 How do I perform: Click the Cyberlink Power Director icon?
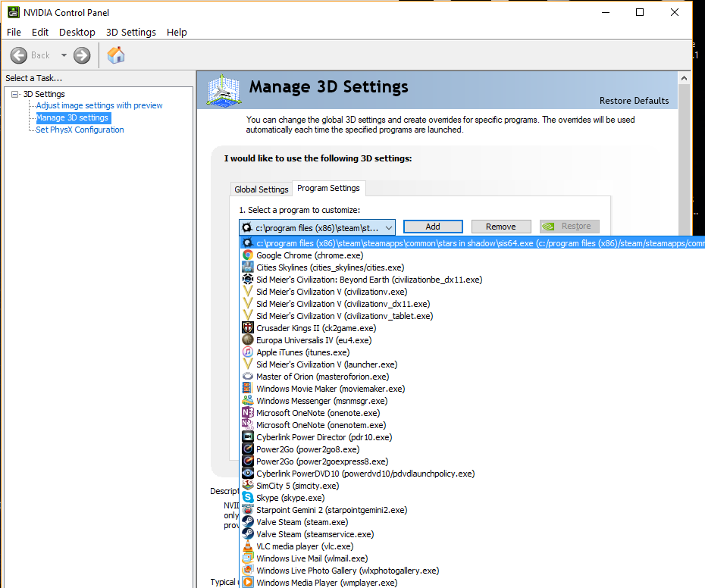(248, 437)
